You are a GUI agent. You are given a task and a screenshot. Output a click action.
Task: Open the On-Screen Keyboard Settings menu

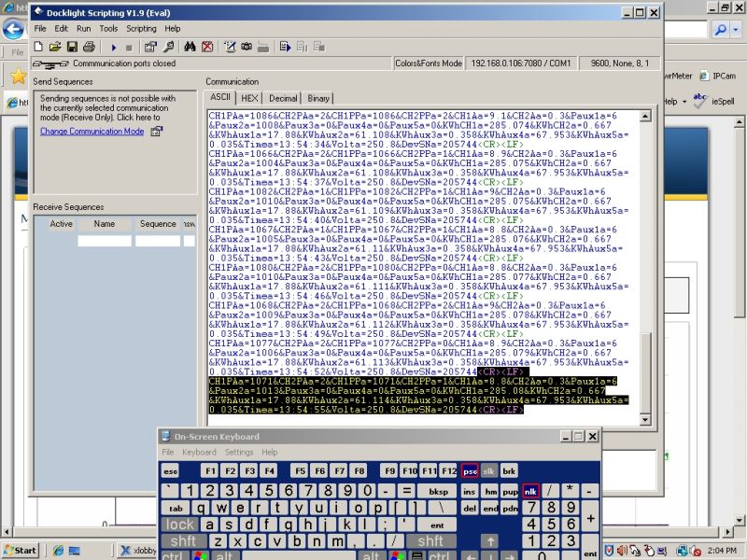pos(239,452)
